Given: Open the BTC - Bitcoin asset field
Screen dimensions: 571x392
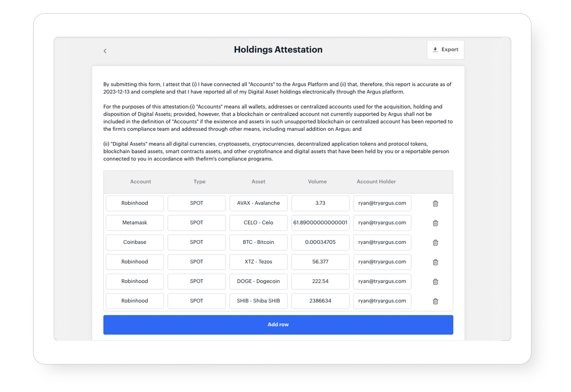Looking at the screenshot, I should [x=258, y=242].
